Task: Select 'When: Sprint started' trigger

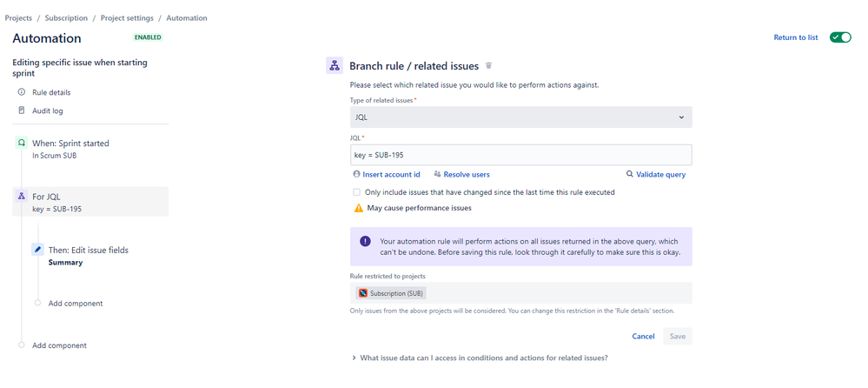Action: (x=70, y=143)
